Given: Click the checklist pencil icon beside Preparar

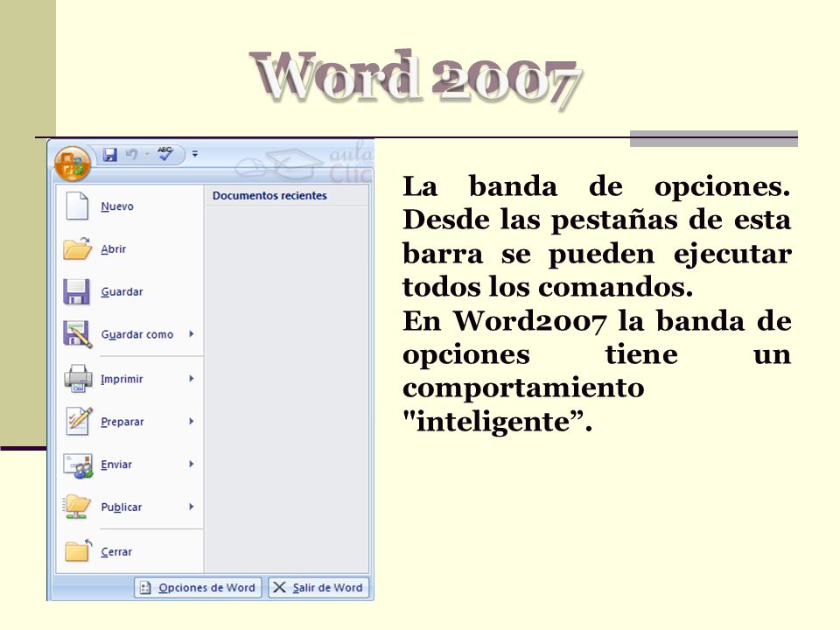Looking at the screenshot, I should click(79, 421).
